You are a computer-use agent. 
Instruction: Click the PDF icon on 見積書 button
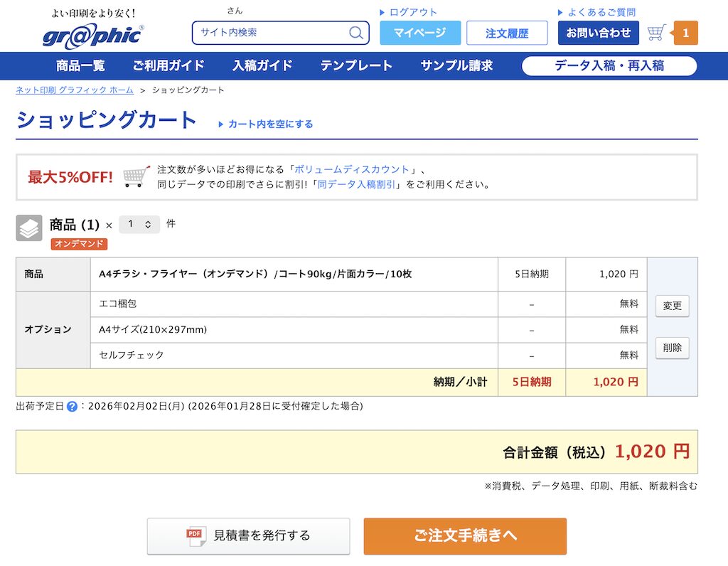pyautogui.click(x=196, y=535)
